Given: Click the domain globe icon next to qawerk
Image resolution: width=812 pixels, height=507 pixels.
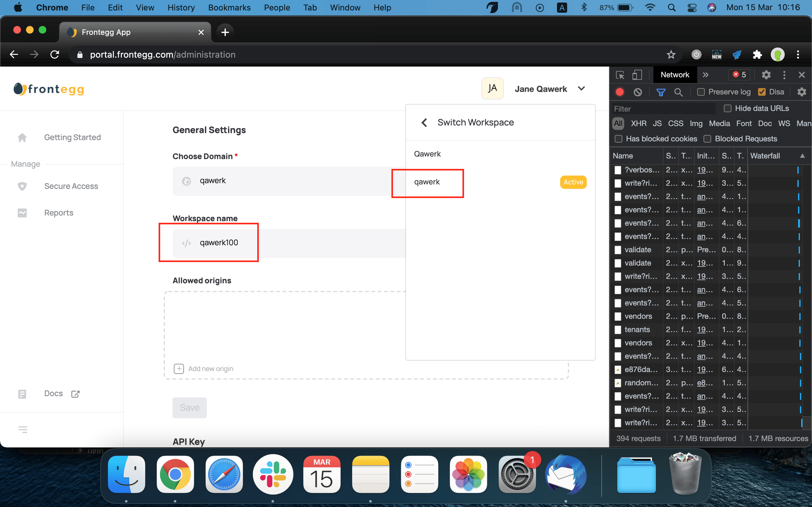Looking at the screenshot, I should (x=187, y=181).
